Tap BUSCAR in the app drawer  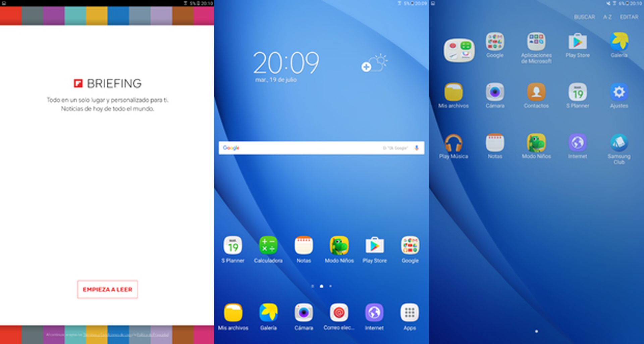coord(584,17)
